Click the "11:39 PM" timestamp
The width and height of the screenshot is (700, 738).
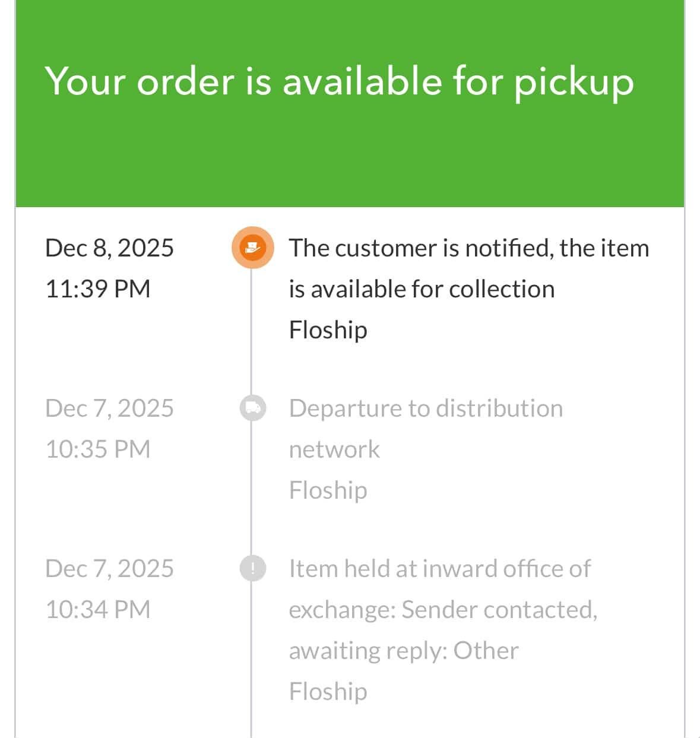(98, 289)
